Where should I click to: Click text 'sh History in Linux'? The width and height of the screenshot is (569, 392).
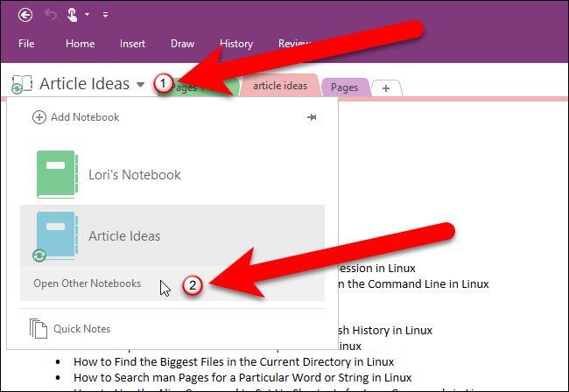385,331
